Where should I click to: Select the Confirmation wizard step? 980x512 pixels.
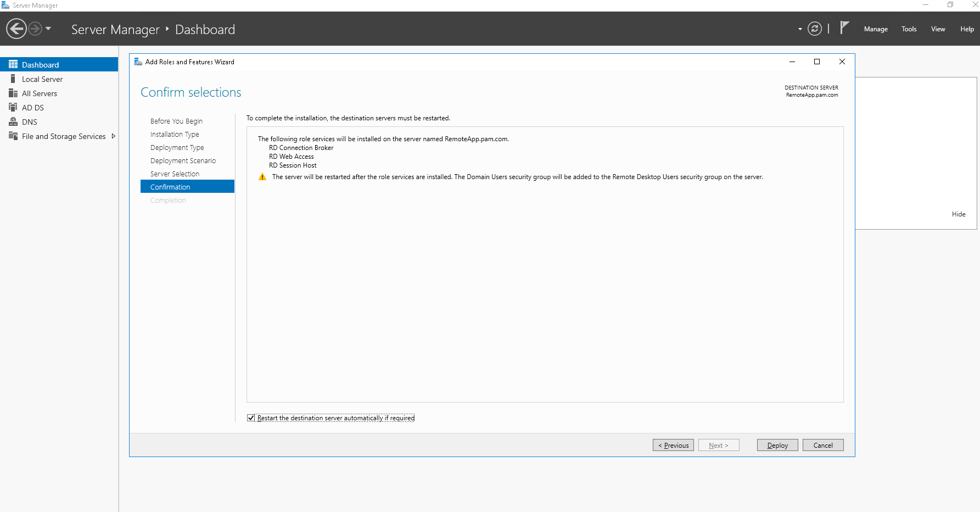tap(187, 187)
